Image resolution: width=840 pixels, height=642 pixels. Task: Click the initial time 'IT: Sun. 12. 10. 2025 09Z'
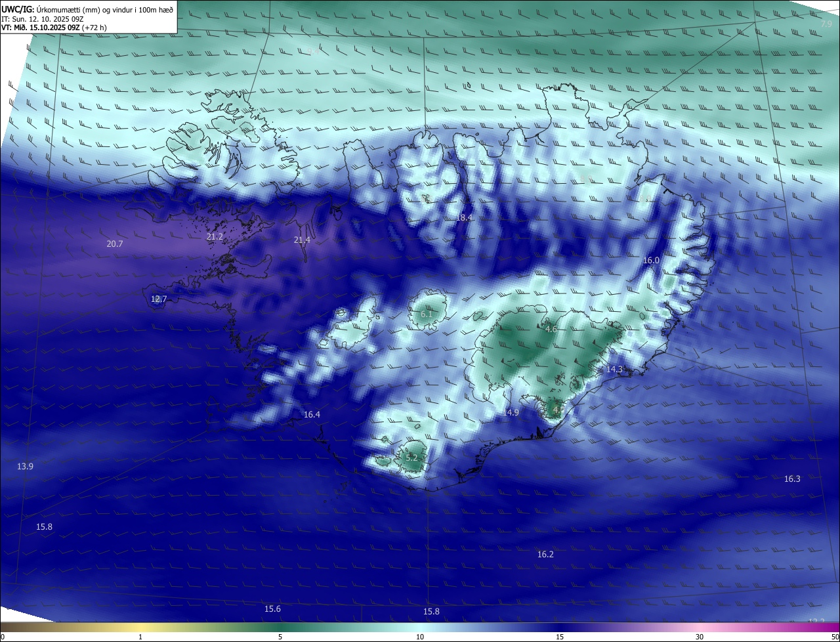43,18
